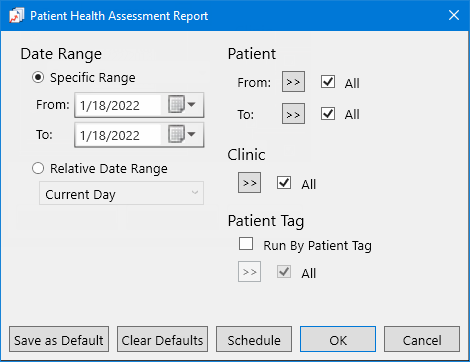The width and height of the screenshot is (470, 362).
Task: Expand the Current Day relative range dropdown
Action: click(x=121, y=193)
